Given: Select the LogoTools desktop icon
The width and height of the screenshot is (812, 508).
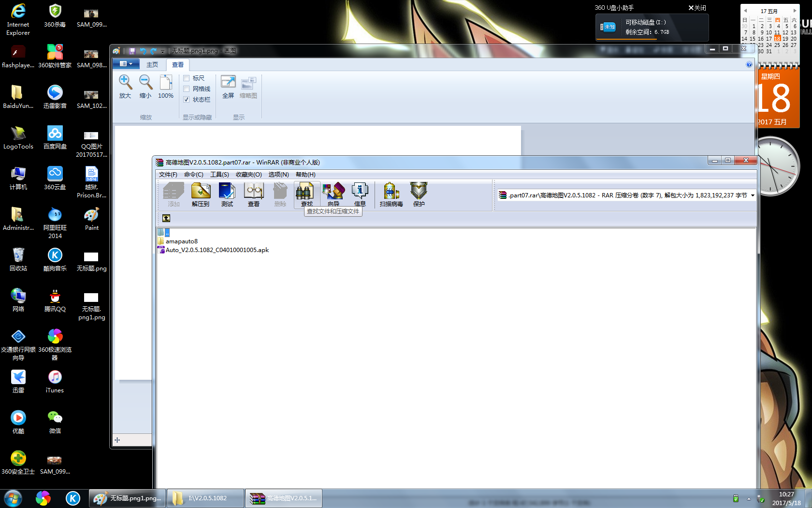Looking at the screenshot, I should [18, 137].
